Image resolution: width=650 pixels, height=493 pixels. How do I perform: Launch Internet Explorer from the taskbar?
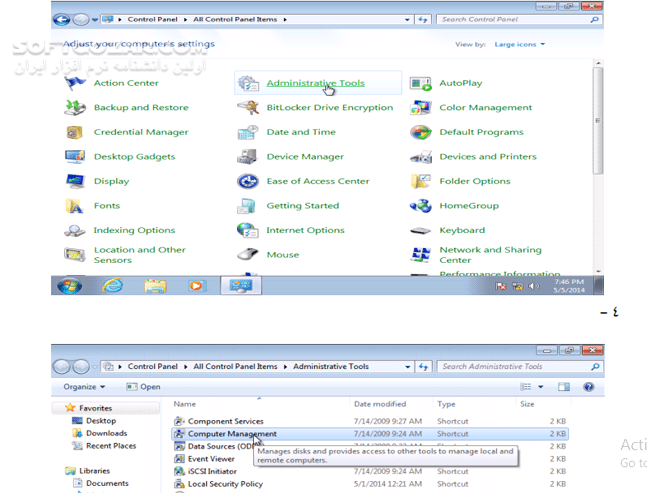113,286
